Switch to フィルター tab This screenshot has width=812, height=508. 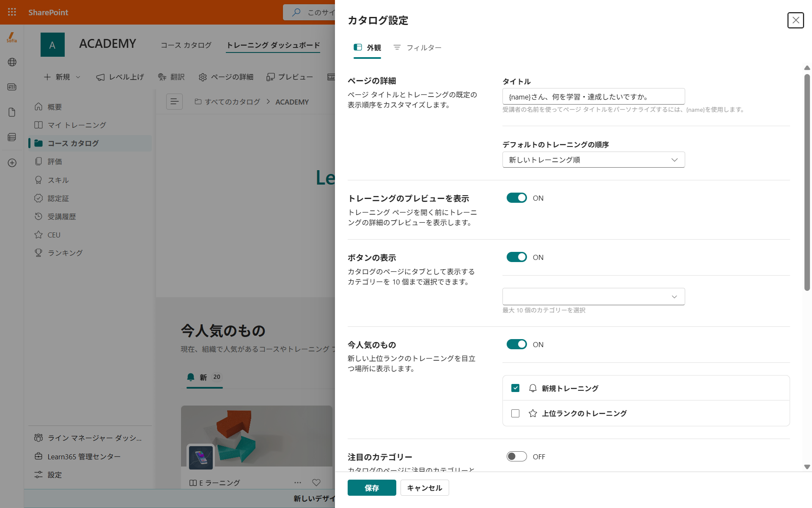417,48
